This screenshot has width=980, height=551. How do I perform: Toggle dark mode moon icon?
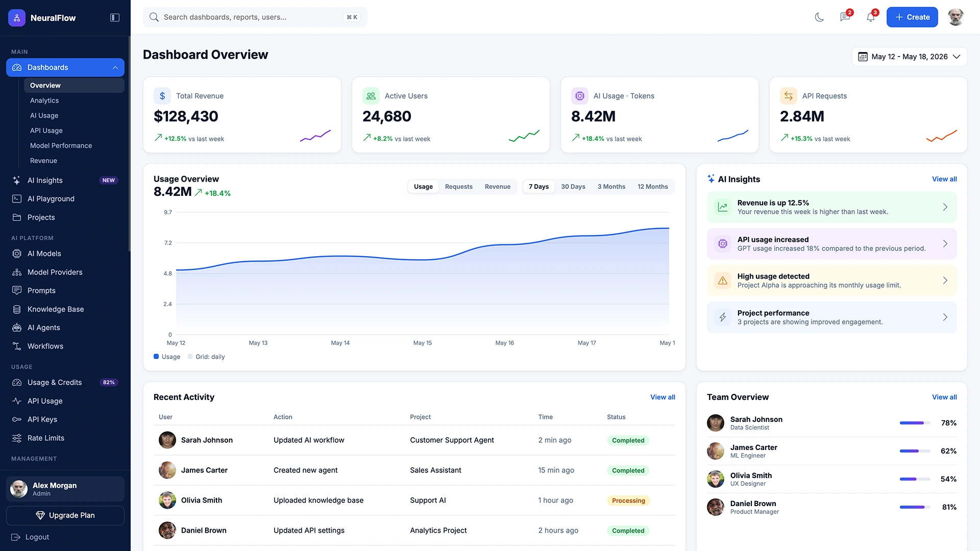(819, 17)
